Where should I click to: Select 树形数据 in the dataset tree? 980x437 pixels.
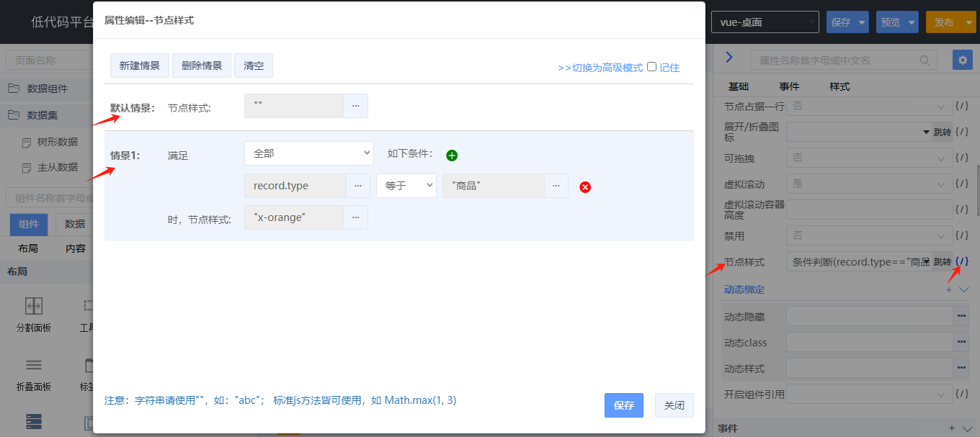pos(58,142)
